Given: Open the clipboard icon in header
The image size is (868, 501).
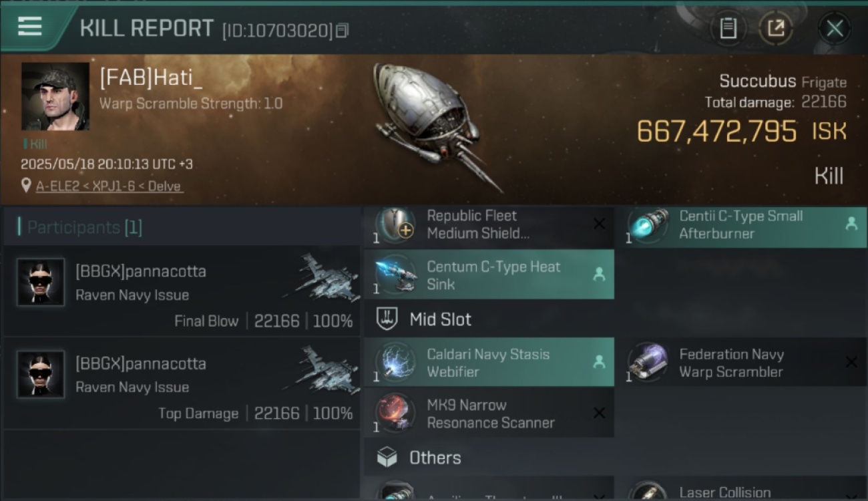Looking at the screenshot, I should [728, 28].
